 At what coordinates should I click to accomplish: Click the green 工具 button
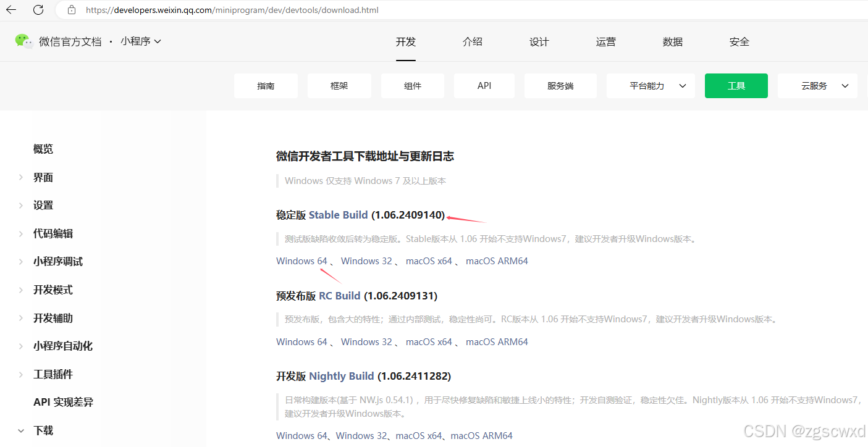[736, 86]
